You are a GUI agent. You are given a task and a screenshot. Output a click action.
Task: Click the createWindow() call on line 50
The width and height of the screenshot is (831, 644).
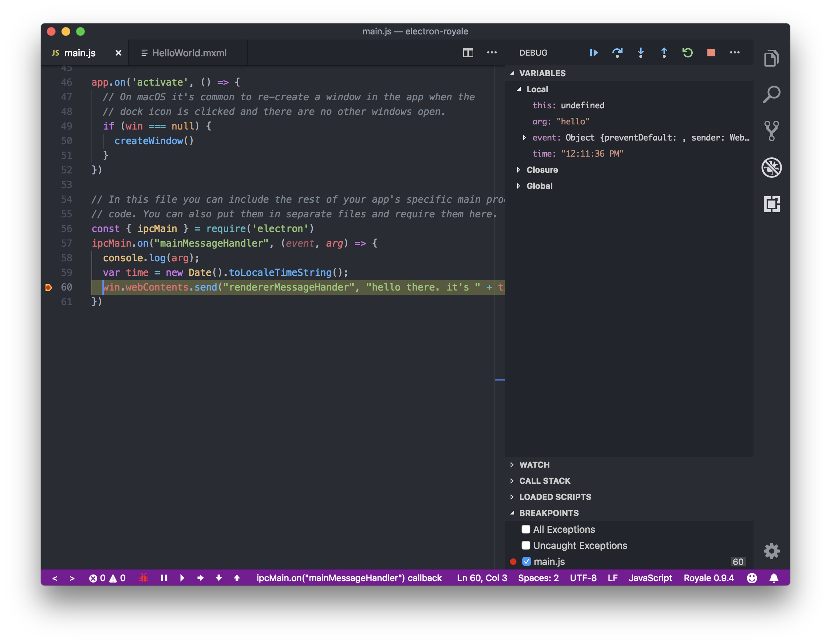[x=154, y=141]
